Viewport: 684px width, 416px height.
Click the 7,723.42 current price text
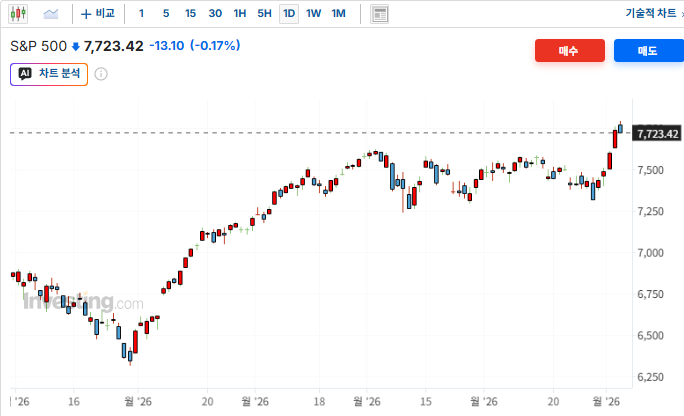pos(113,46)
